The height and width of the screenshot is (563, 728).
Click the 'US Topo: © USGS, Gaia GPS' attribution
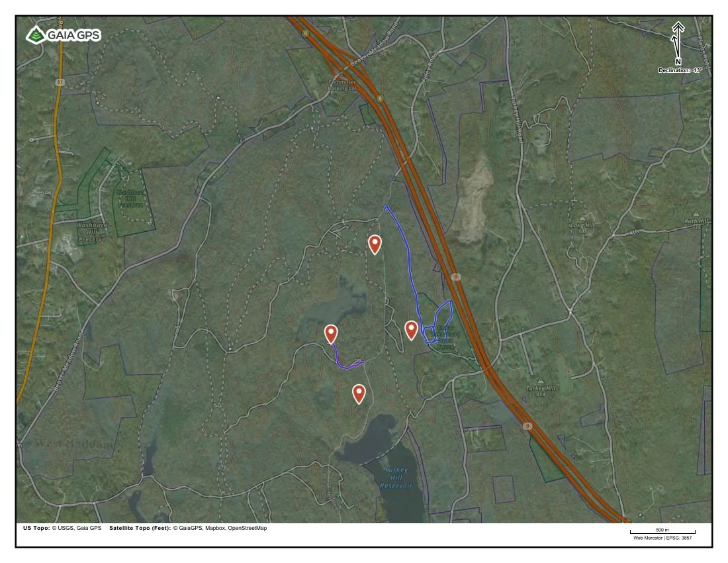62,528
